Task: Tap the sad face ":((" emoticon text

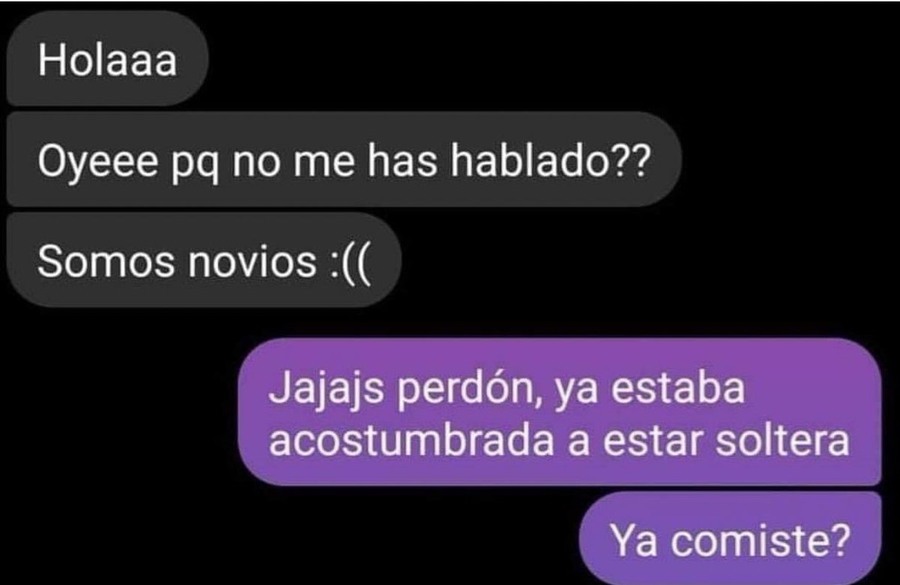Action: click(x=350, y=262)
